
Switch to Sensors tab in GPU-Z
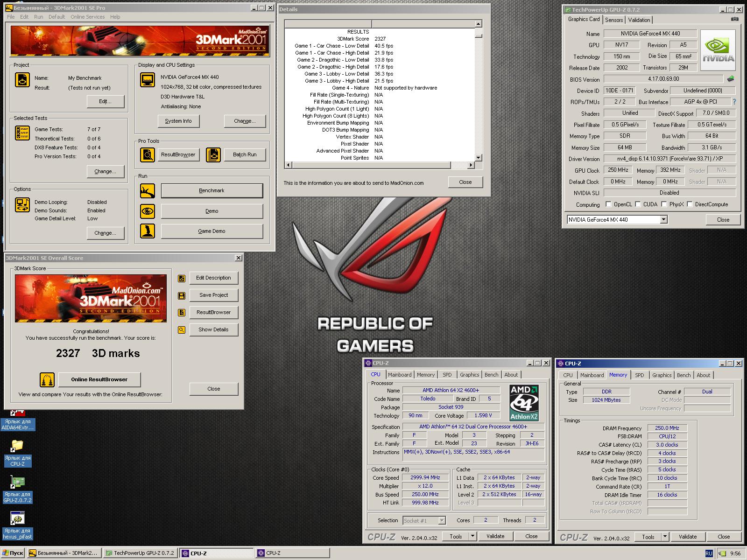click(614, 20)
